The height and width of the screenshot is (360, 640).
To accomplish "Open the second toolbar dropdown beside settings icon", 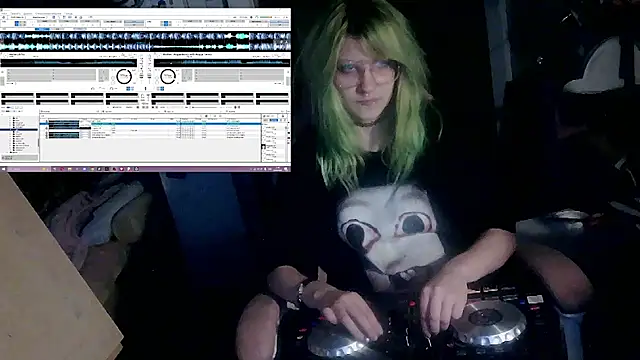I will click(39, 17).
